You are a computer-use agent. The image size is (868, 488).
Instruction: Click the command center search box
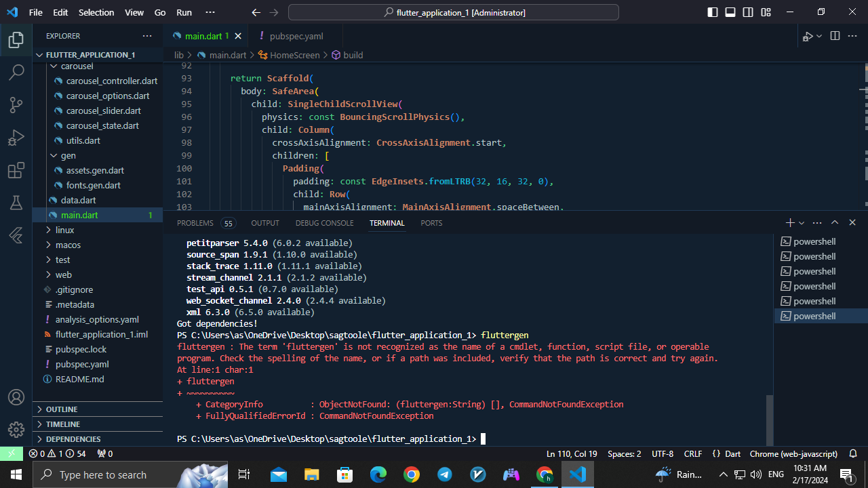click(x=453, y=12)
